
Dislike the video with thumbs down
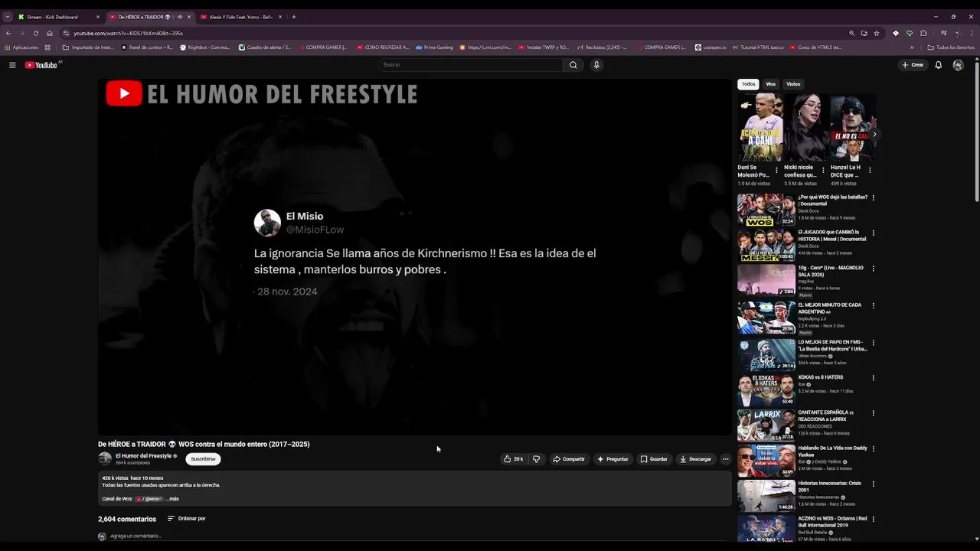(x=536, y=459)
